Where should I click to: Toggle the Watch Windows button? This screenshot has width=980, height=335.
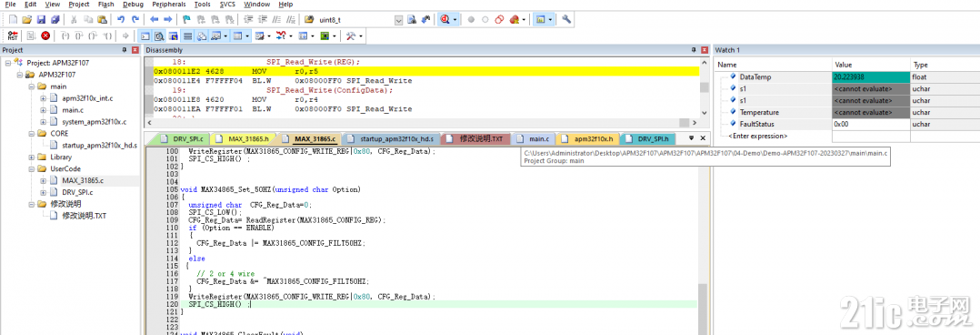(x=215, y=36)
